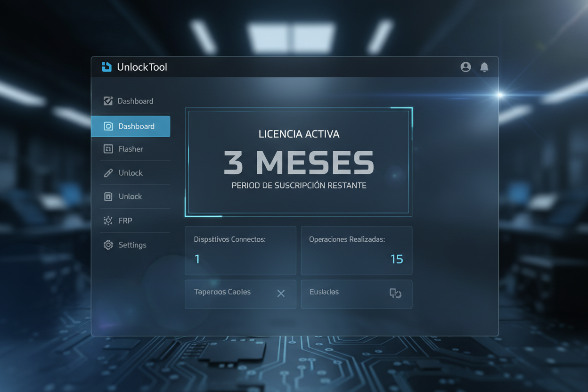This screenshot has width=588, height=392.
Task: Select Settings in the sidebar
Action: click(x=132, y=245)
